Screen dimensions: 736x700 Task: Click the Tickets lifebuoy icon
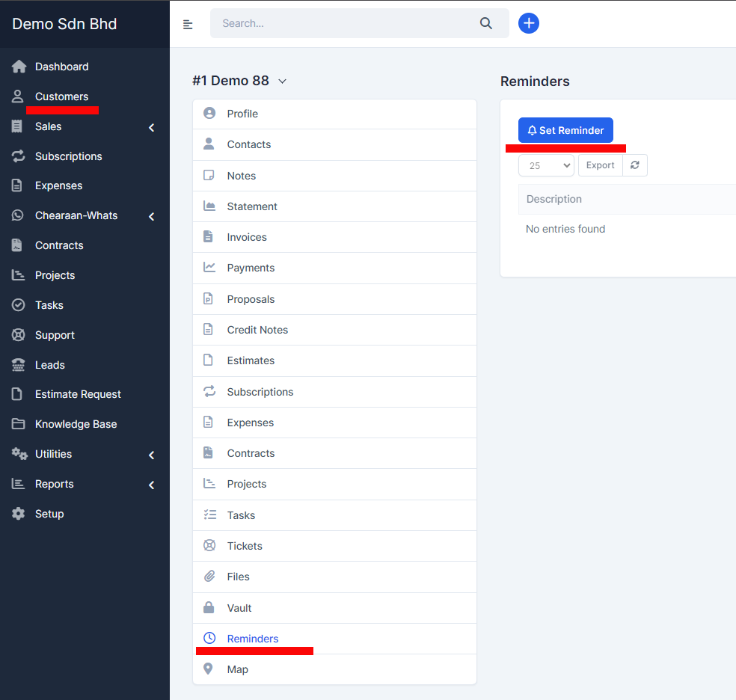tap(209, 546)
